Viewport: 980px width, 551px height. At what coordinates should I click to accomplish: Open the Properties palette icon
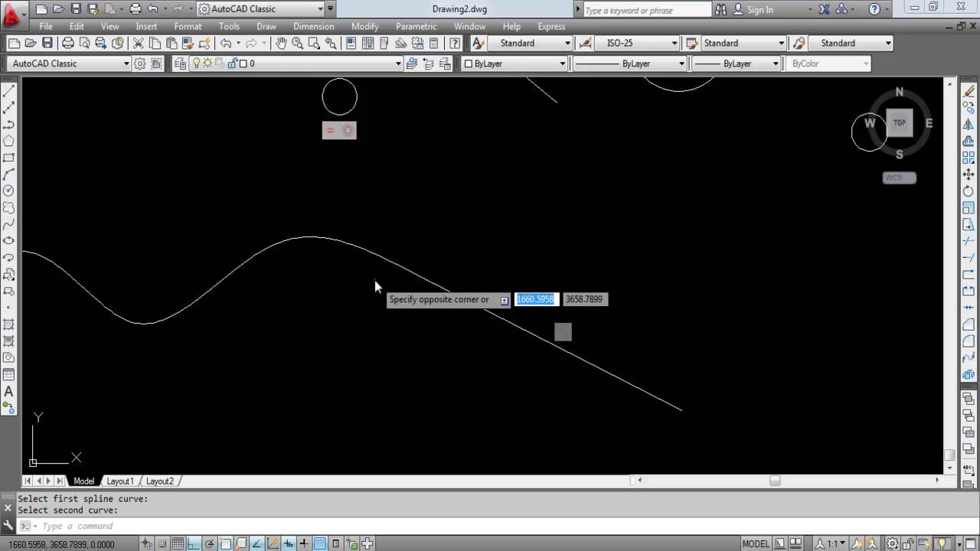pyautogui.click(x=351, y=44)
